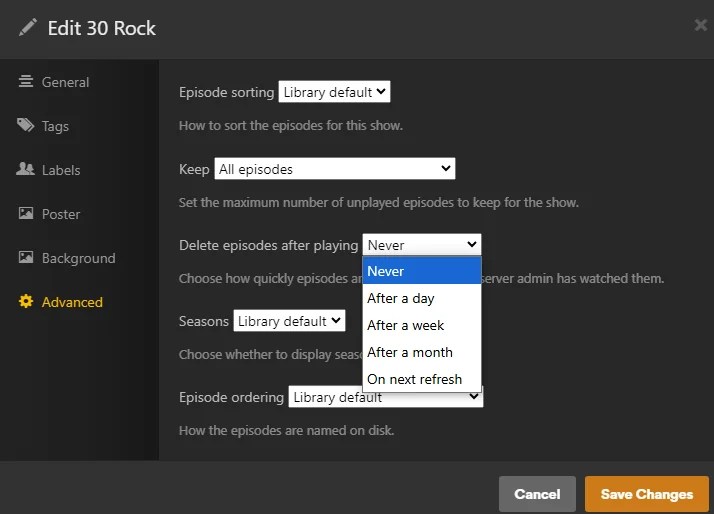Click the 'How to sort the episodes' description
Image resolution: width=714 pixels, height=514 pixels.
291,126
